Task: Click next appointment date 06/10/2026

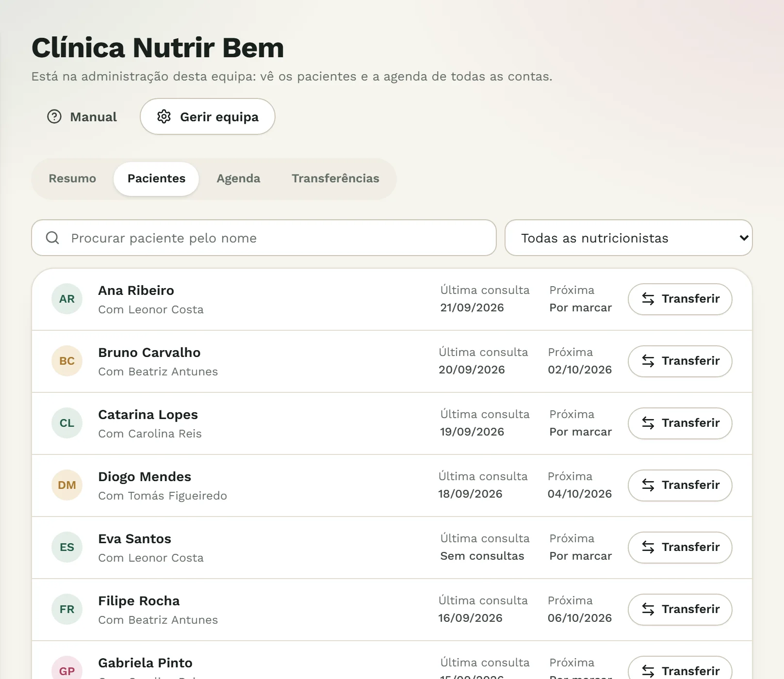Action: pos(580,618)
